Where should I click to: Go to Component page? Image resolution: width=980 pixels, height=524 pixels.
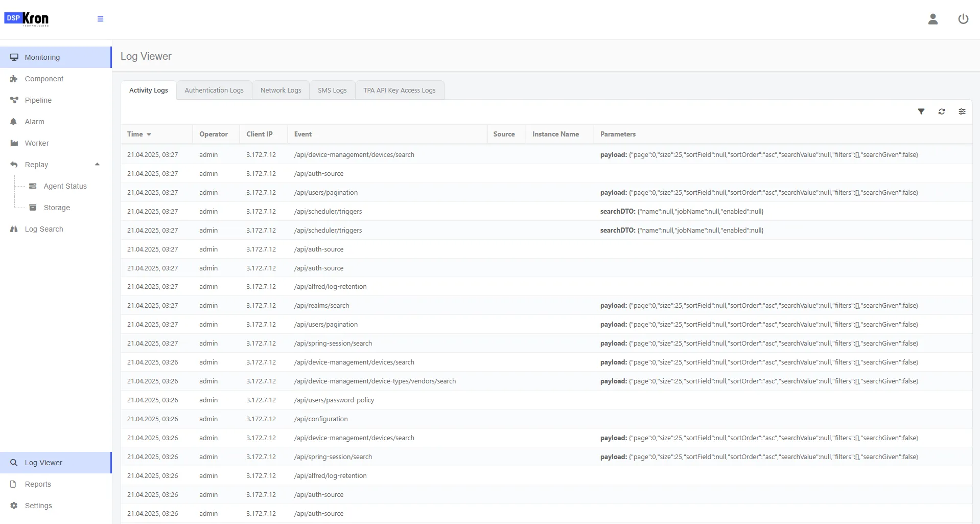pos(56,79)
